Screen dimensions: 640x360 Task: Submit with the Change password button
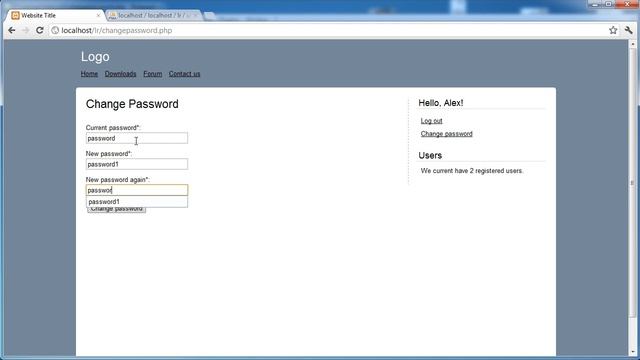coord(116,209)
